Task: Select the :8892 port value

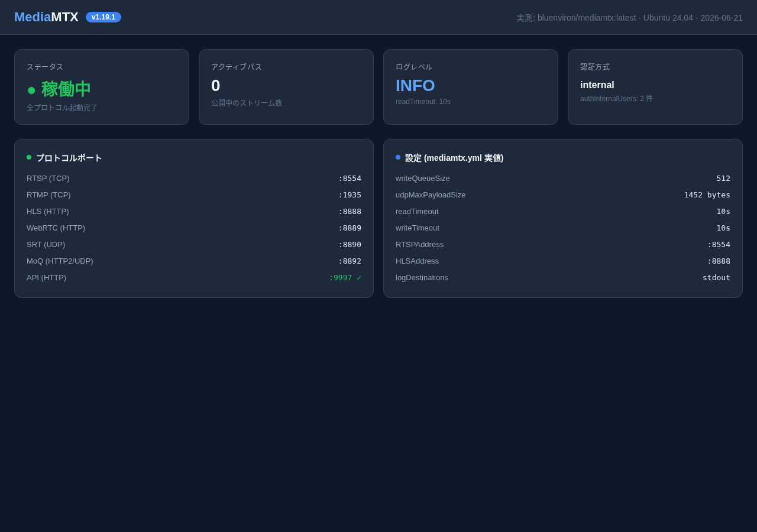Action: click(x=350, y=261)
